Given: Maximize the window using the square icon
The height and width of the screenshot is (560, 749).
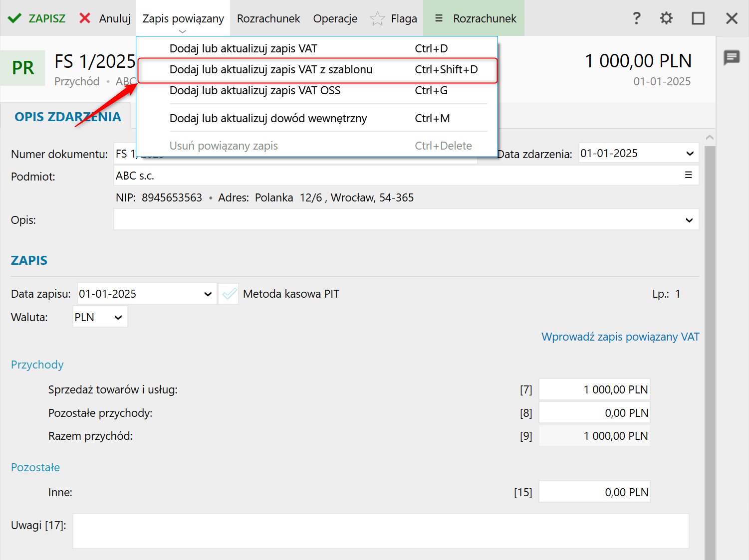Looking at the screenshot, I should point(698,18).
